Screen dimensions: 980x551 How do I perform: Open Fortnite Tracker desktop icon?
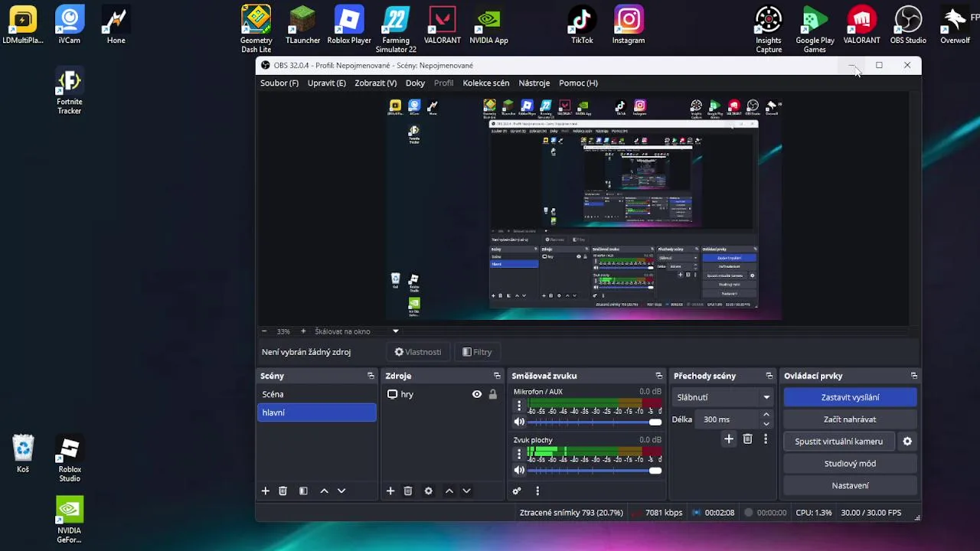pos(70,91)
